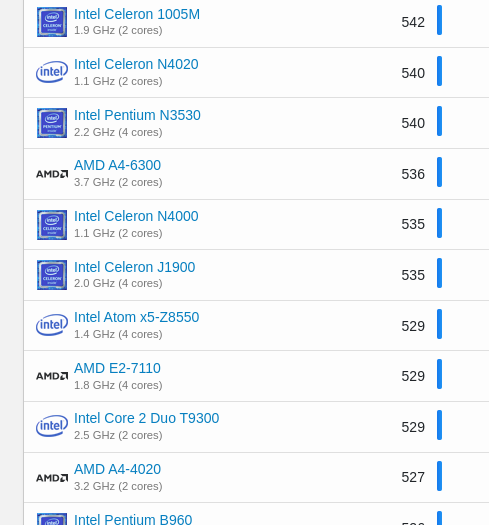Click the Intel logo beside Atom x5-Z8550
489x525 pixels.
[52, 325]
